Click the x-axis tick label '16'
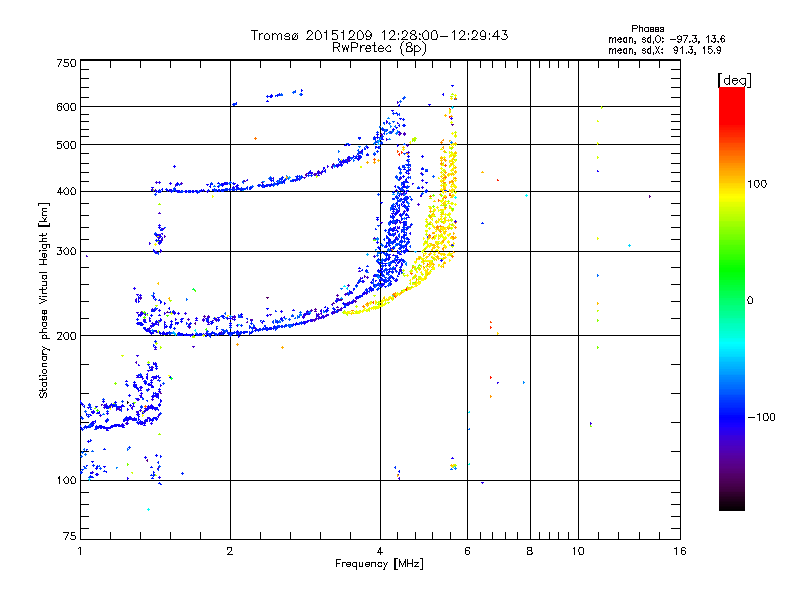The width and height of the screenshot is (800, 600). tap(680, 551)
